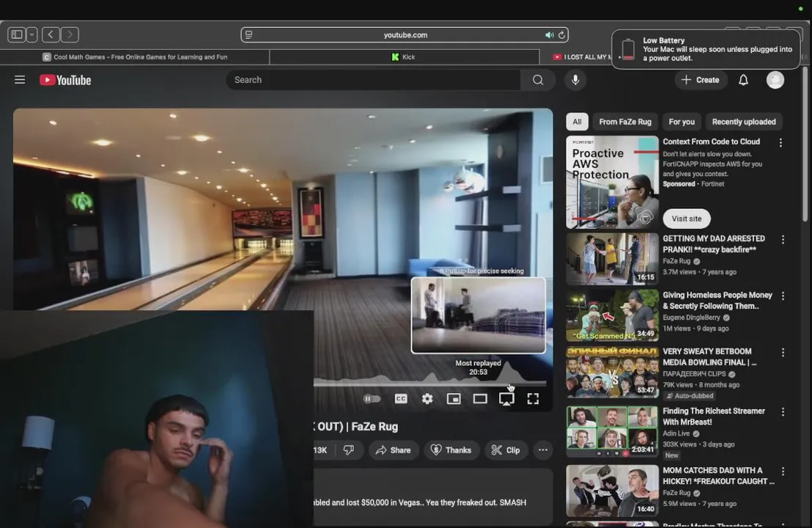
Task: Open Adin Live channel link
Action: click(676, 433)
